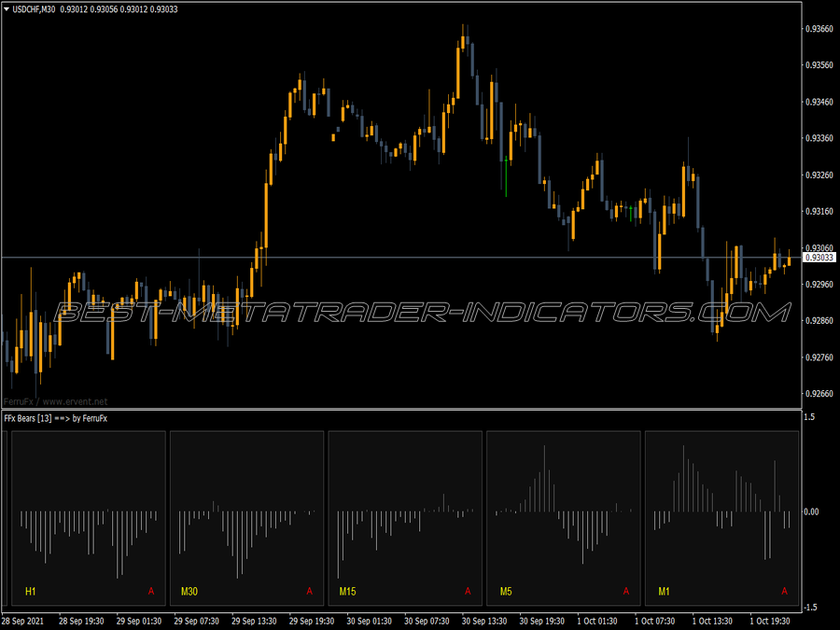Select the H1 timeframe panel label

[31, 592]
